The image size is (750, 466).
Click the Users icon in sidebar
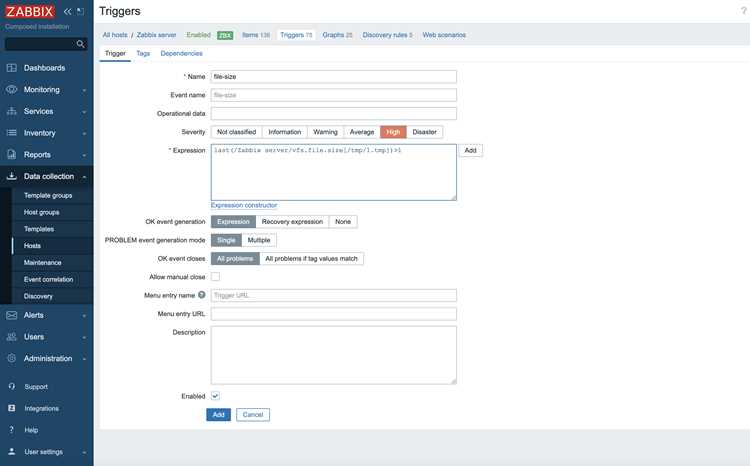tap(11, 337)
